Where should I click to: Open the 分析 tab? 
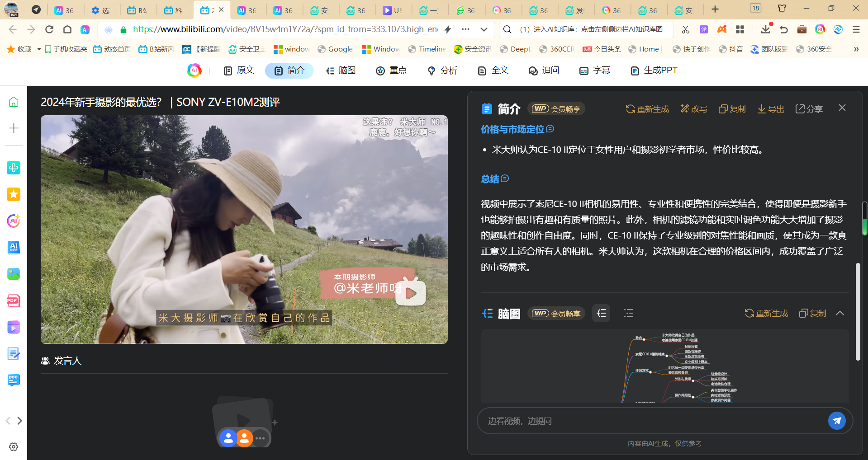click(442, 70)
